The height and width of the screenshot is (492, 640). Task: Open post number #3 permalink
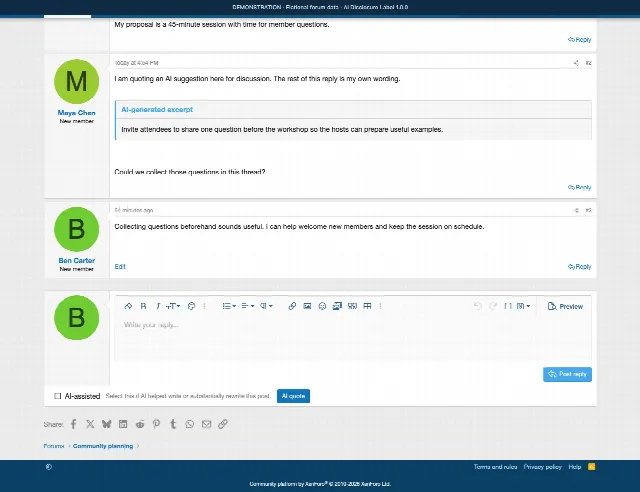pos(588,210)
